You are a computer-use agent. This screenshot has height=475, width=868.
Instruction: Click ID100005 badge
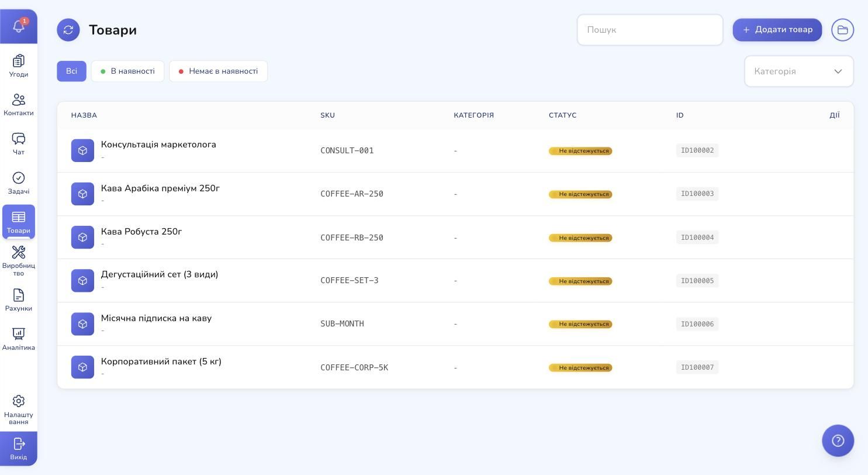pos(697,280)
